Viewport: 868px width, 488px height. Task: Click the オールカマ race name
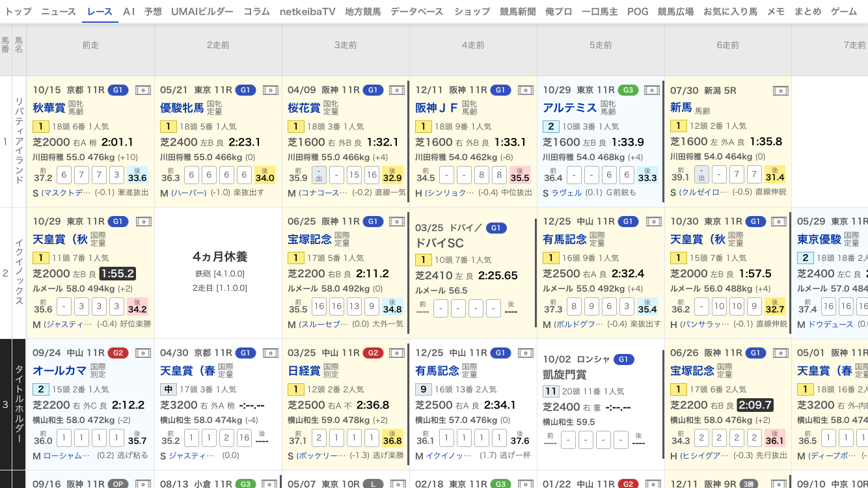pos(60,371)
